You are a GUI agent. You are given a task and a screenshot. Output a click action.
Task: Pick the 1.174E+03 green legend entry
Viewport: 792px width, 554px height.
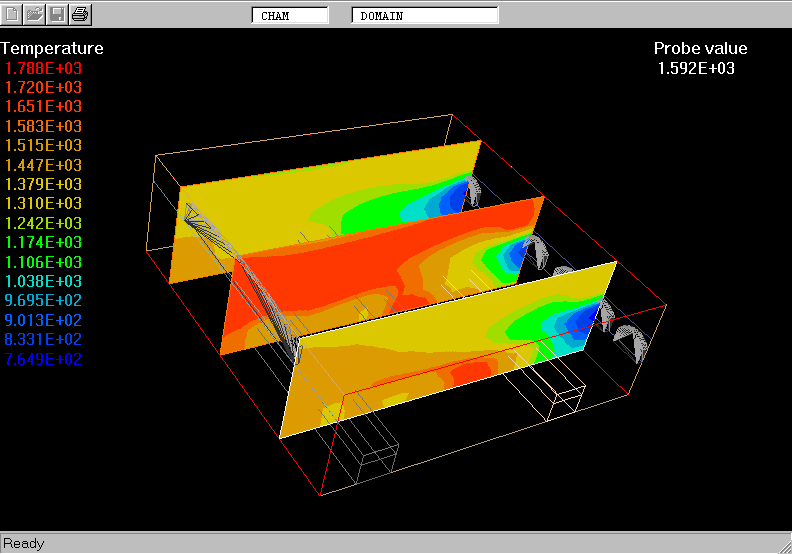pos(44,243)
